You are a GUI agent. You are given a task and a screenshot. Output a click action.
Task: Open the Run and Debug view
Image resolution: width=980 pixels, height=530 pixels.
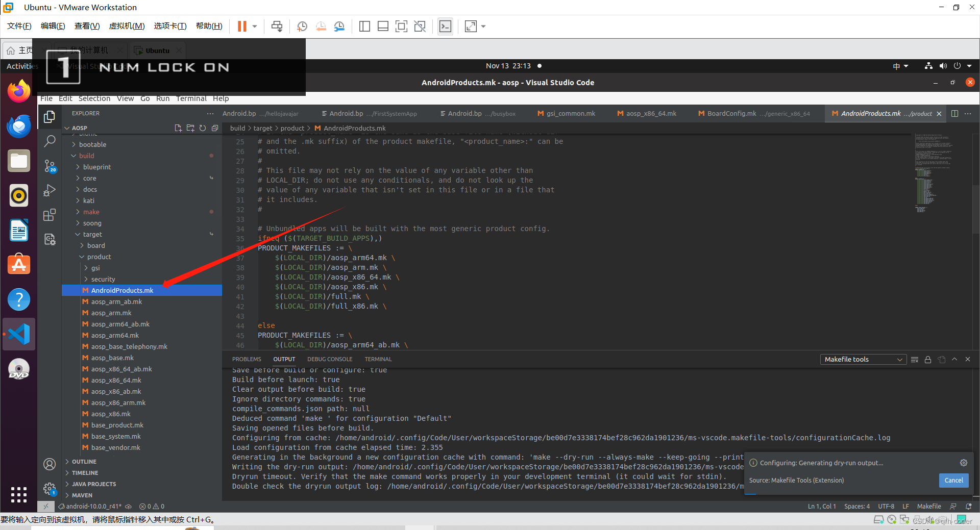50,190
